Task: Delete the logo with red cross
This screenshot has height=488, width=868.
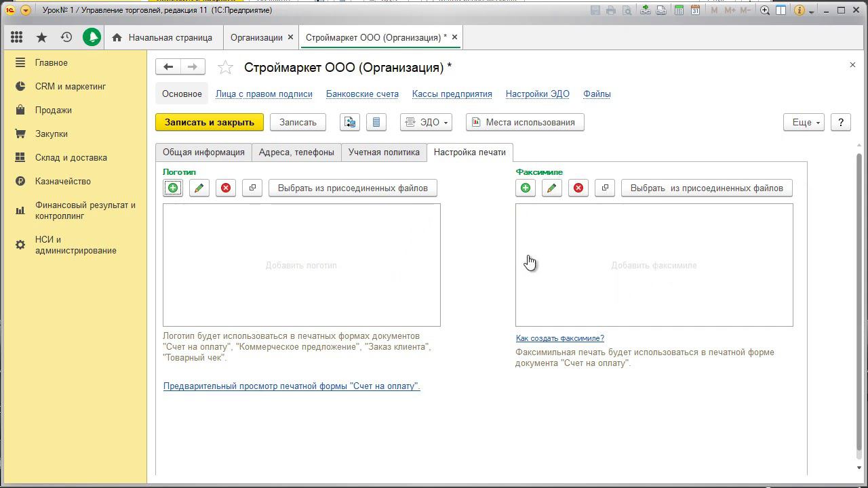Action: click(x=226, y=188)
